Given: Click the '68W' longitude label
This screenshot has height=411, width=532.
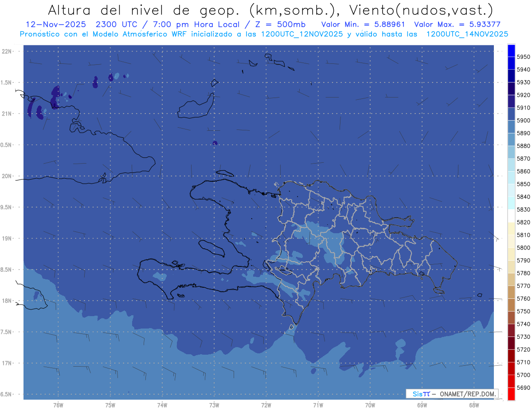Looking at the screenshot, I should (474, 405).
